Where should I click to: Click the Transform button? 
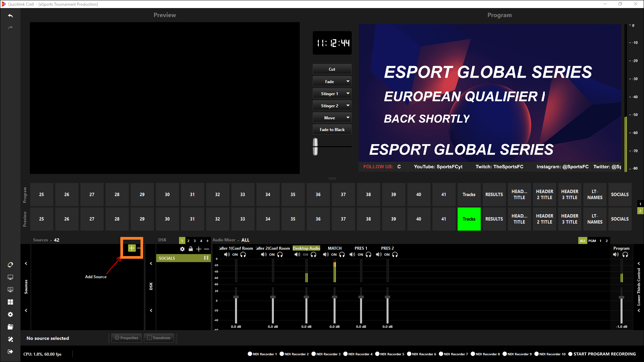tap(159, 338)
